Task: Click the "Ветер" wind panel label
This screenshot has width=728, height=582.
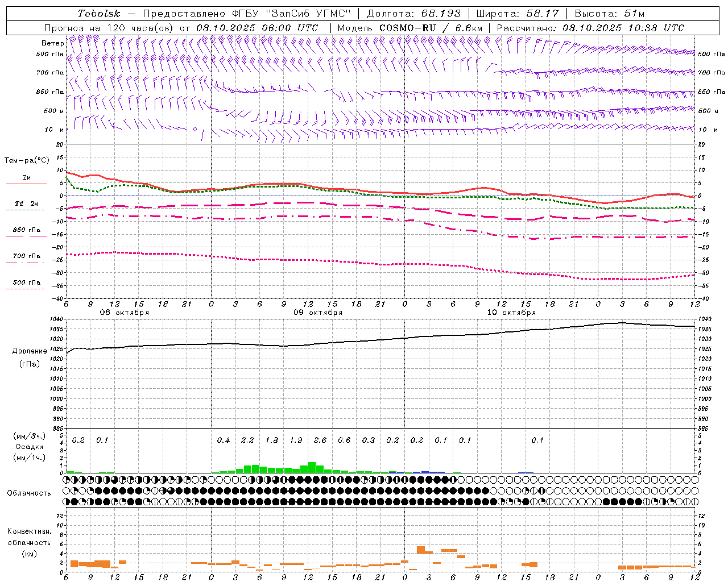Action: (x=52, y=43)
